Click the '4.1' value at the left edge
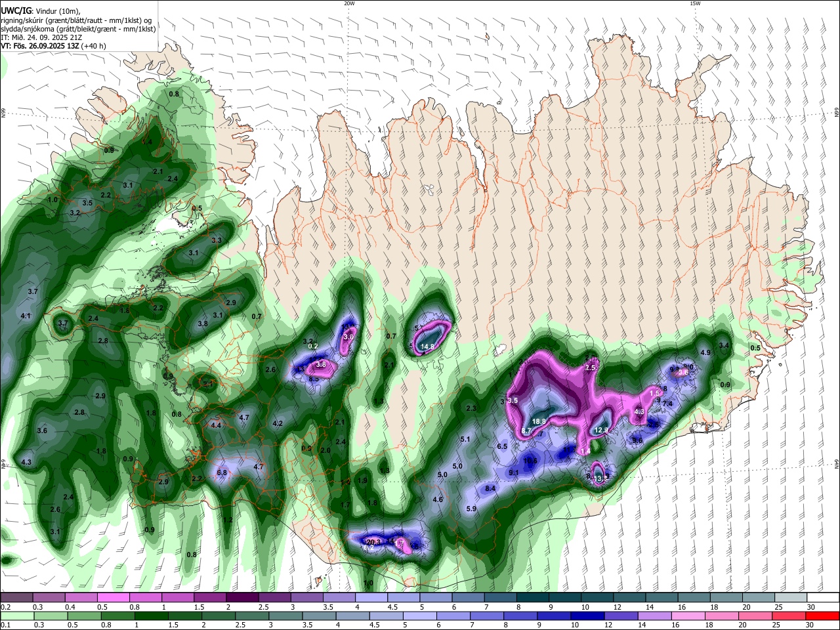The width and height of the screenshot is (840, 630). point(26,316)
